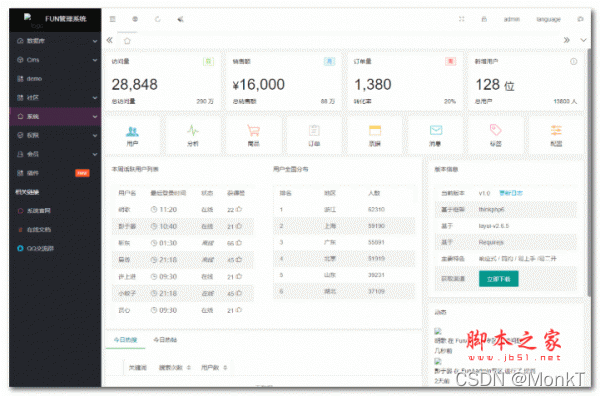The height and width of the screenshot is (396, 600).
Task: Expand the 会员 sidebar menu
Action: coord(55,154)
